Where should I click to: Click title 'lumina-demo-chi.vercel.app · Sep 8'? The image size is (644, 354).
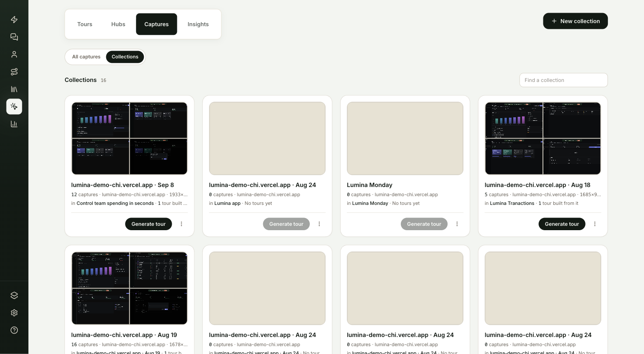point(122,185)
